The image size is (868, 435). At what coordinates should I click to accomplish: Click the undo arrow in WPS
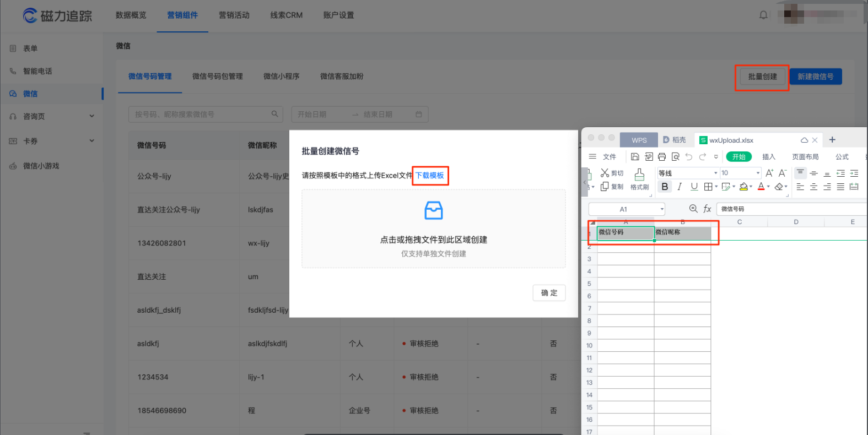(x=689, y=157)
